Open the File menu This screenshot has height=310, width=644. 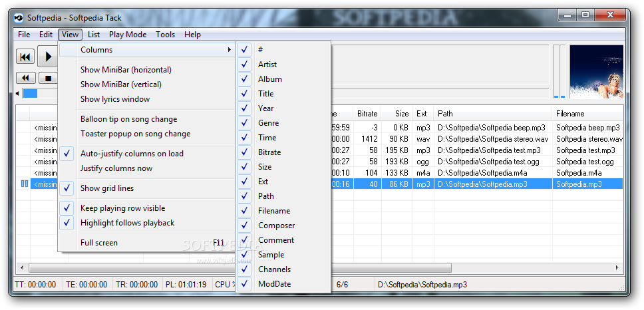(x=24, y=35)
